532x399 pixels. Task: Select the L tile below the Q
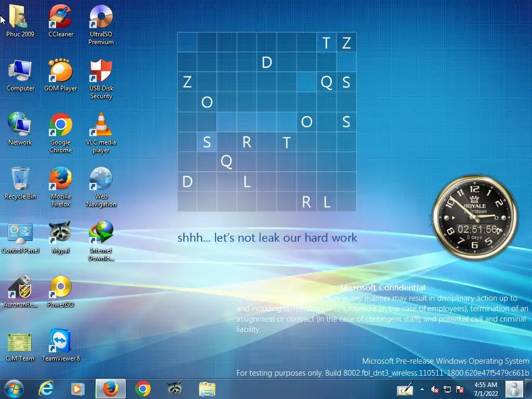point(247,182)
